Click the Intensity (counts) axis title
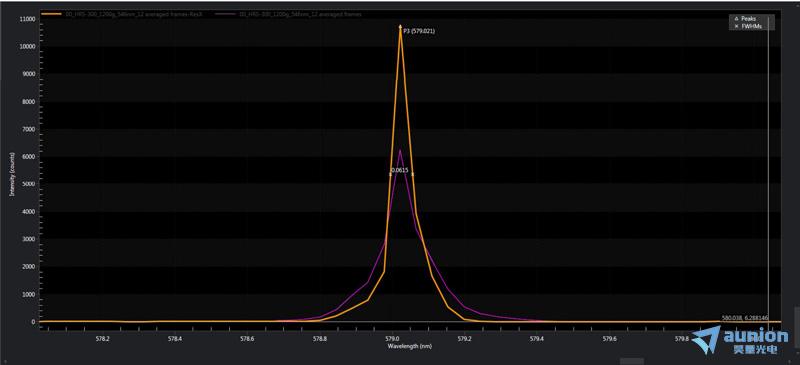The height and width of the screenshot is (365, 800). [x=11, y=174]
